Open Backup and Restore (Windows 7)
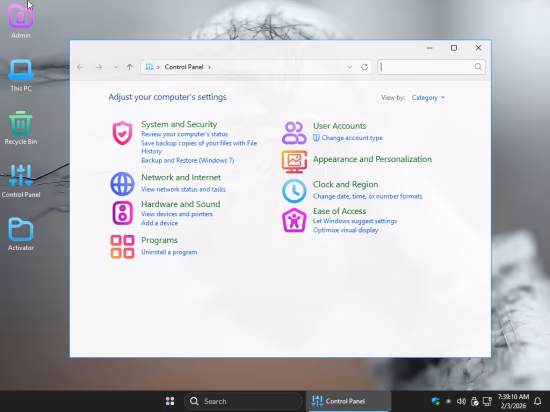 point(188,160)
